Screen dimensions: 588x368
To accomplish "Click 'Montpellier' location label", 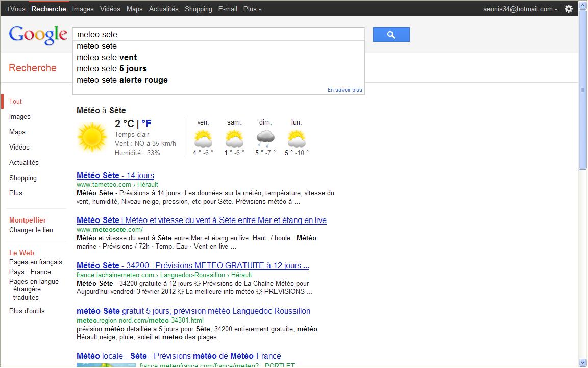I will coord(28,220).
